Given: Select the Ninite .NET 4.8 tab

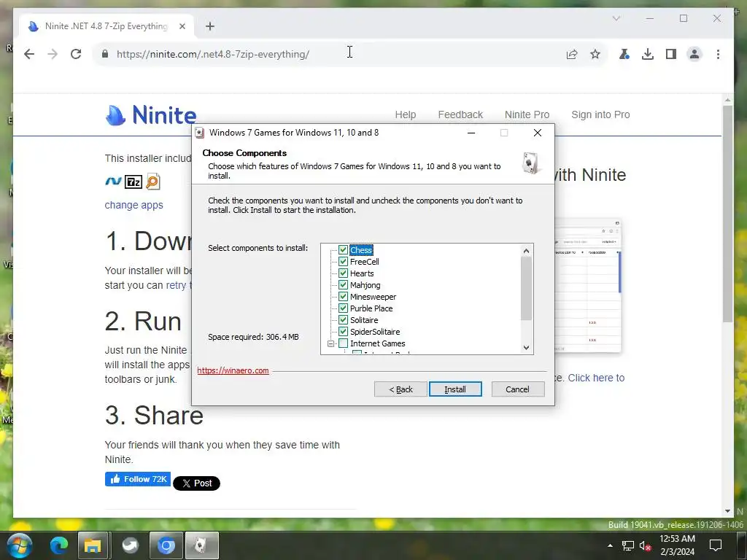Looking at the screenshot, I should click(x=107, y=26).
